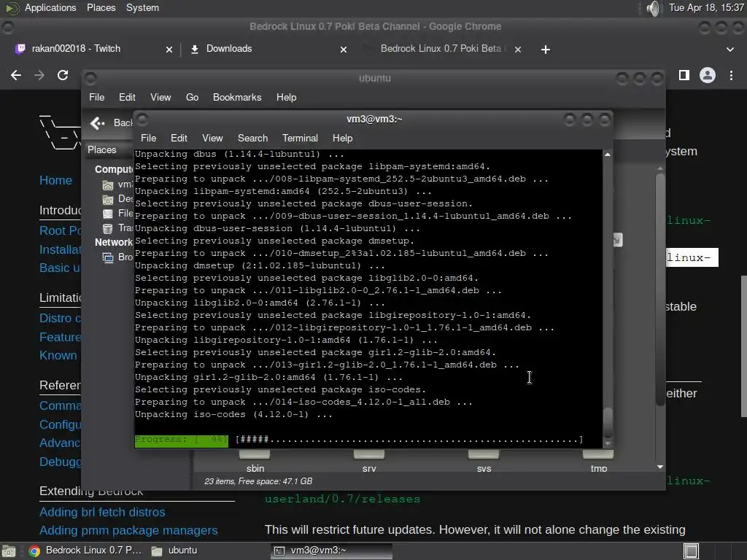Open Known issues link in sidebar
The image size is (747, 560).
58,355
